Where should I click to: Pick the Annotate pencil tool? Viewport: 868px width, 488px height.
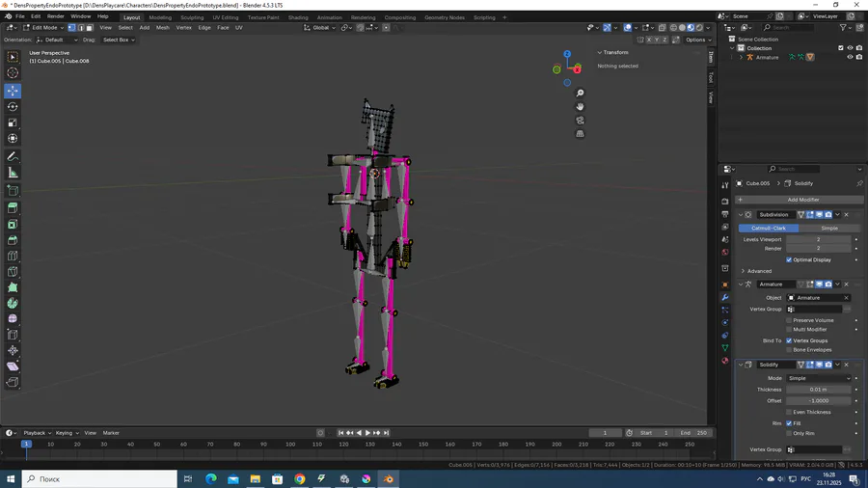coord(13,156)
